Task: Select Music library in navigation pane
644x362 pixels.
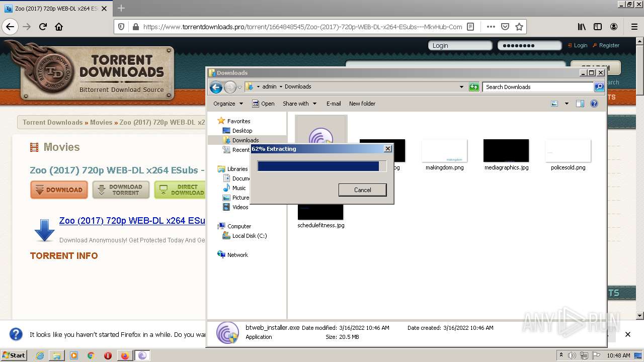Action: pos(234,188)
